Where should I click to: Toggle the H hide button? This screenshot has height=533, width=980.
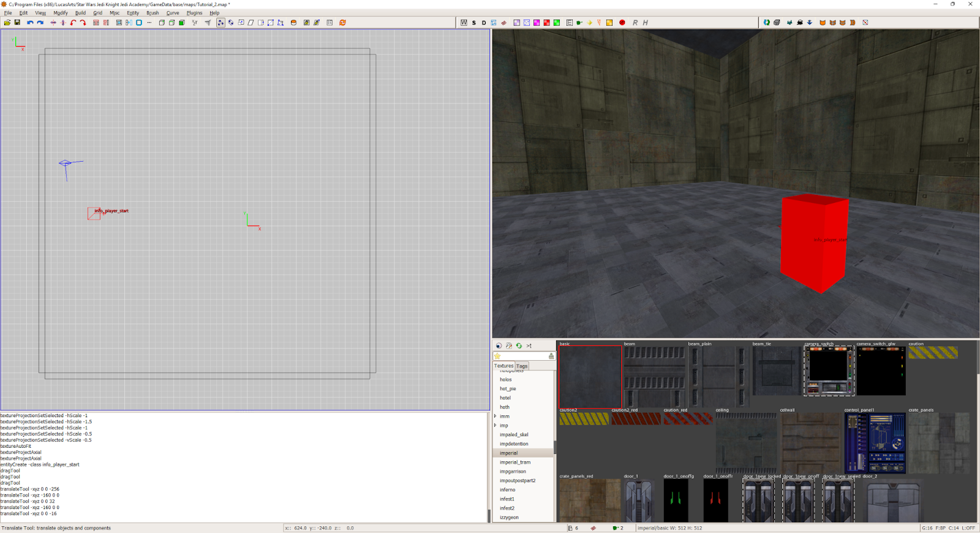pyautogui.click(x=645, y=23)
